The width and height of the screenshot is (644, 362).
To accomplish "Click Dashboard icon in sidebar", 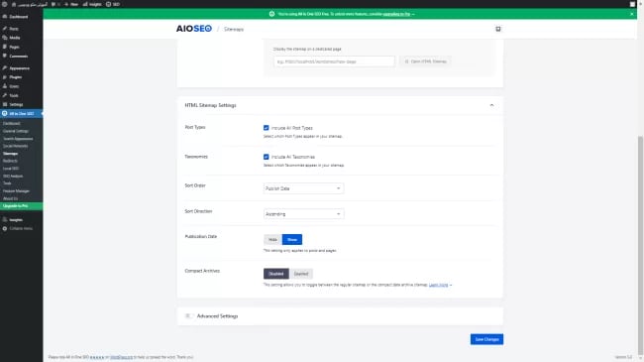I will 5,17.
